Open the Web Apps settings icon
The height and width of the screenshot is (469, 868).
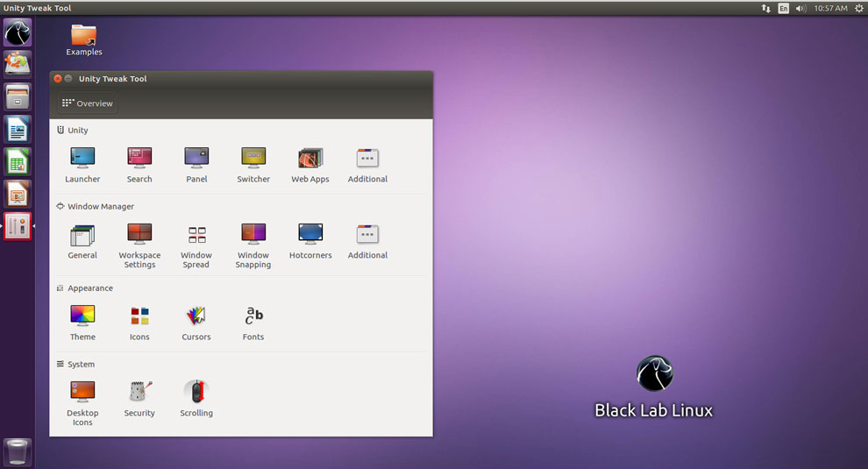point(310,165)
